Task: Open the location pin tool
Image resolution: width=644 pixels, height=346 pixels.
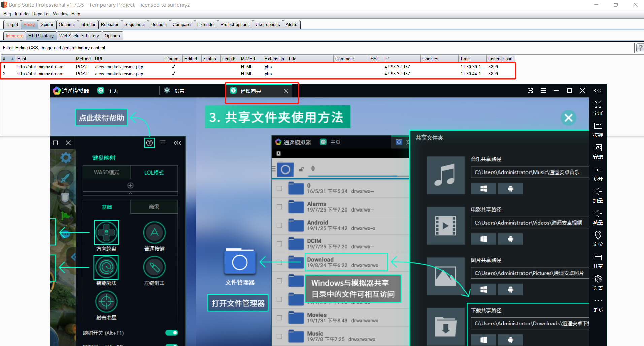Action: (x=598, y=235)
